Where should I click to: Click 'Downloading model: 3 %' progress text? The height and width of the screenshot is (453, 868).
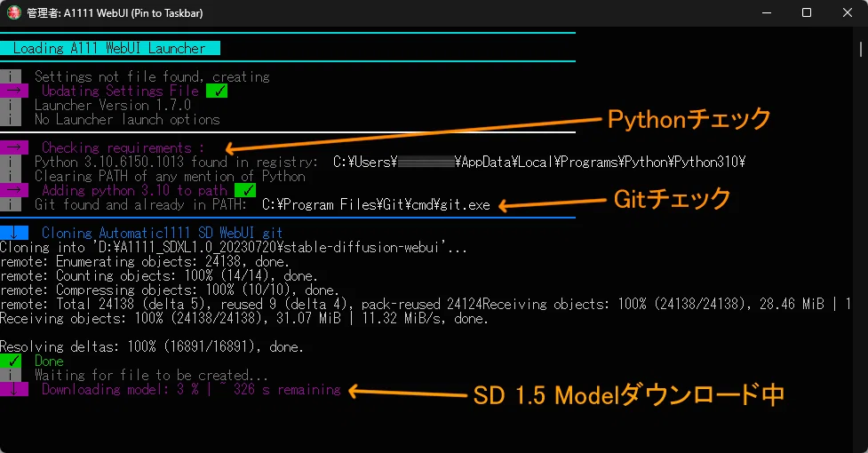(192, 389)
